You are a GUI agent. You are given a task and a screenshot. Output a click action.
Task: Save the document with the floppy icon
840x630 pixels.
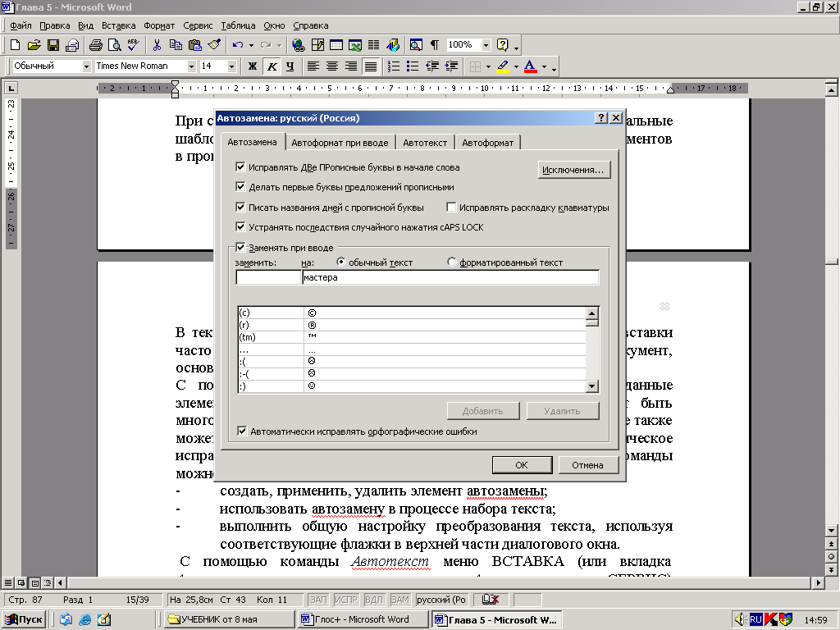tap(53, 45)
